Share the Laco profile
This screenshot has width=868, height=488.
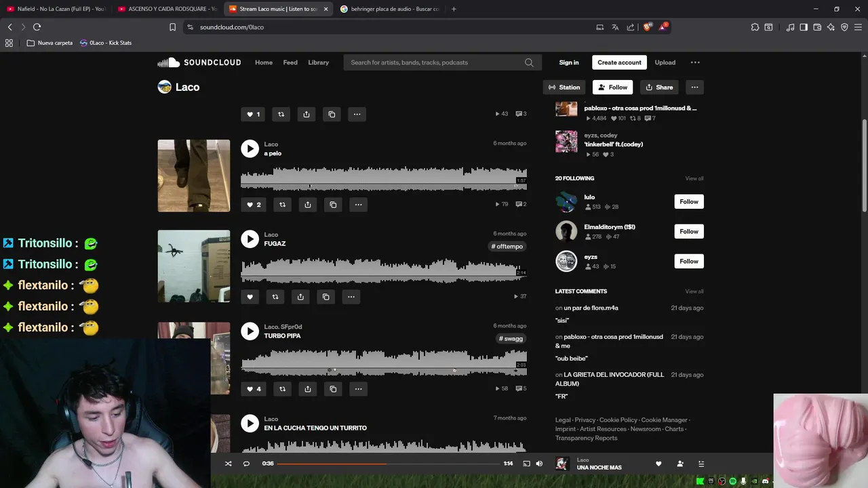coord(659,87)
